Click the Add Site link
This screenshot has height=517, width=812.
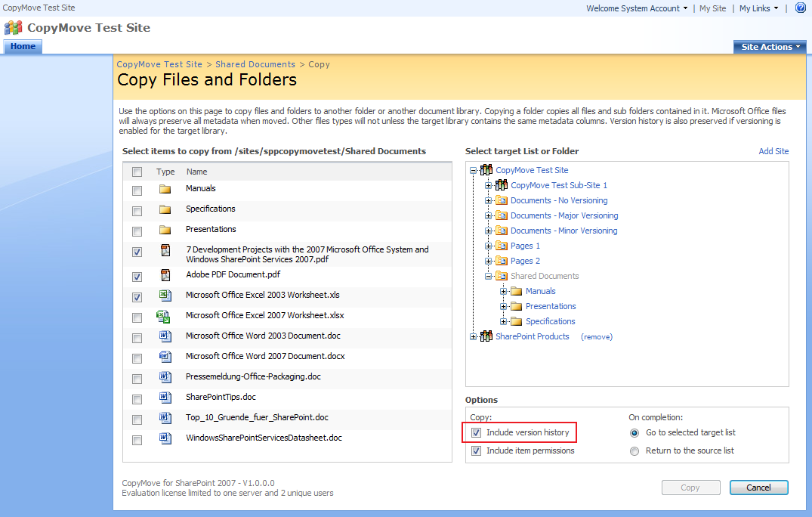tap(773, 151)
